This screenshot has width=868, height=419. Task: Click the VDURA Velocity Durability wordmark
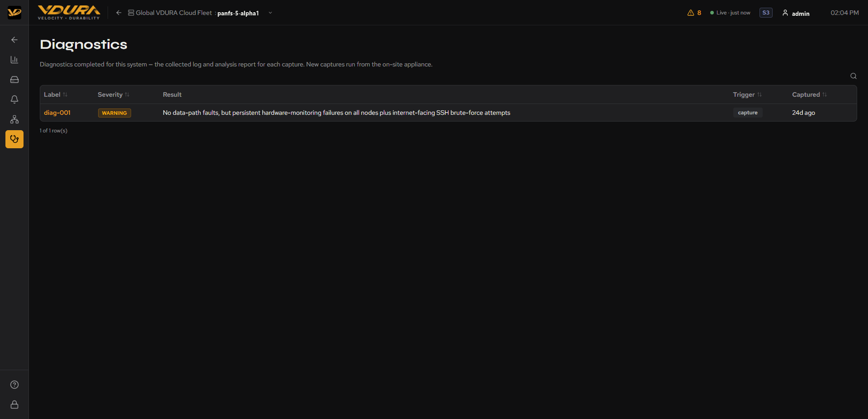(69, 12)
